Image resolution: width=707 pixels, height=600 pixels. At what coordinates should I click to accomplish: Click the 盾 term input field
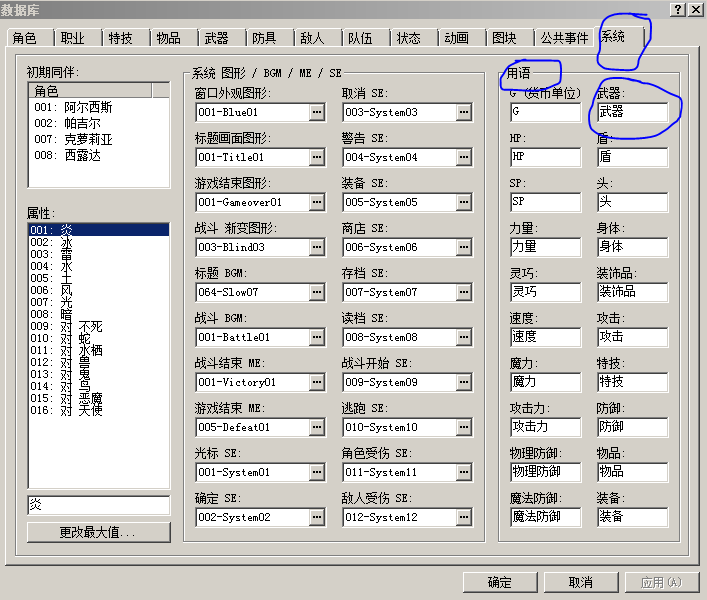pyautogui.click(x=633, y=157)
